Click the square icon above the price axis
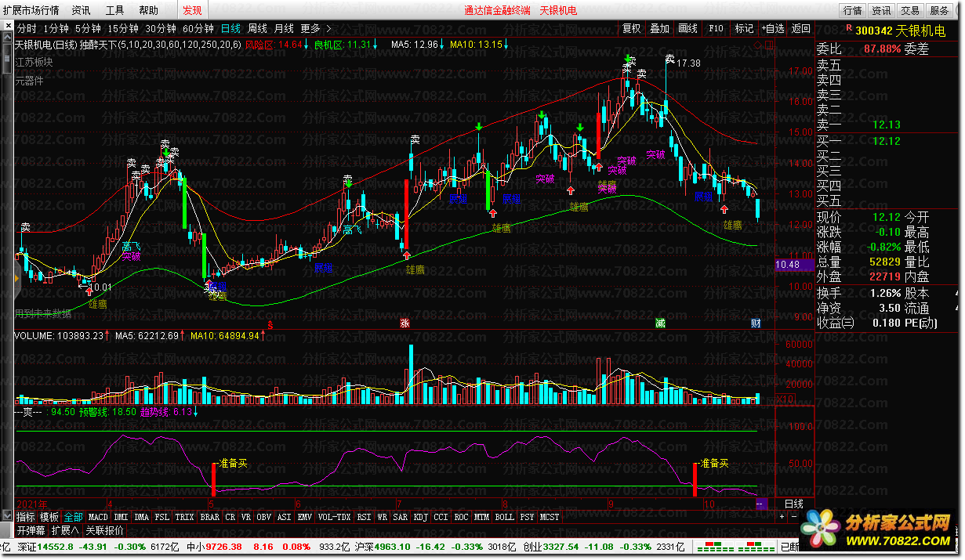This screenshot has height=560, width=965. [768, 45]
